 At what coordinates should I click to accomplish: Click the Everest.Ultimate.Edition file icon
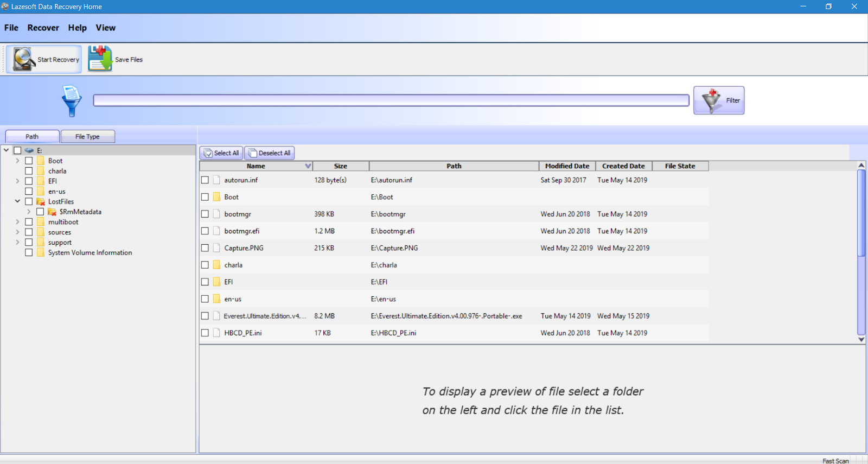[216, 316]
